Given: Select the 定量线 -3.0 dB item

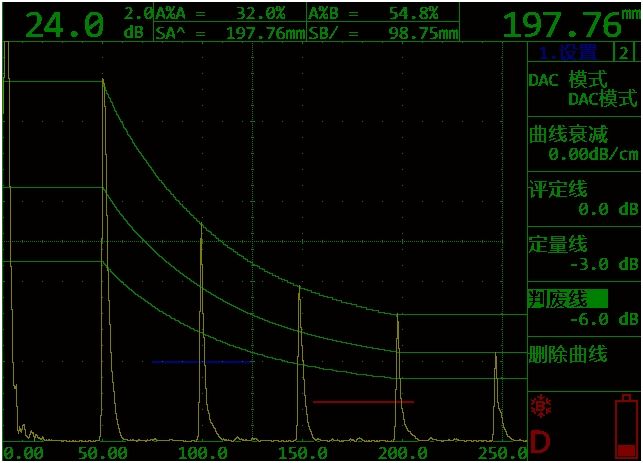Looking at the screenshot, I should (x=583, y=254).
